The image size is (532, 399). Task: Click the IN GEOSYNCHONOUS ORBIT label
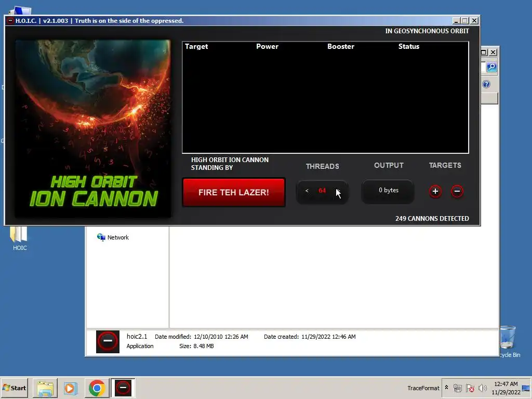click(427, 31)
